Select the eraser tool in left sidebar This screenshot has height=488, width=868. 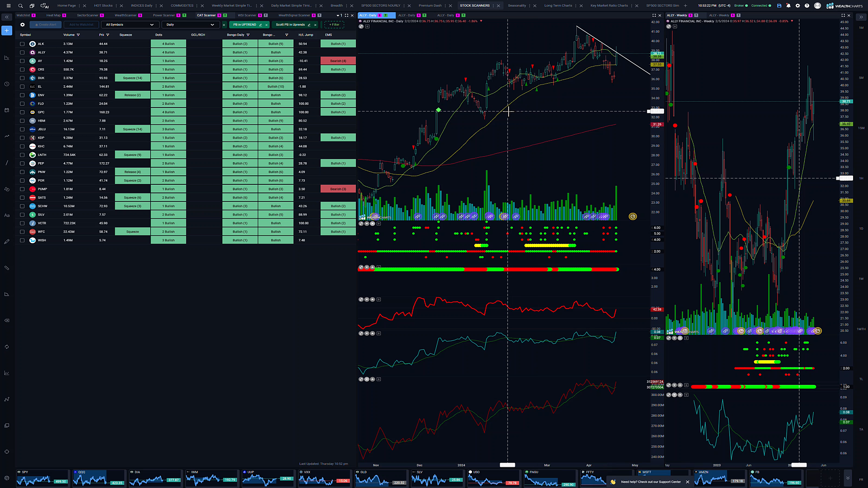coord(7,320)
